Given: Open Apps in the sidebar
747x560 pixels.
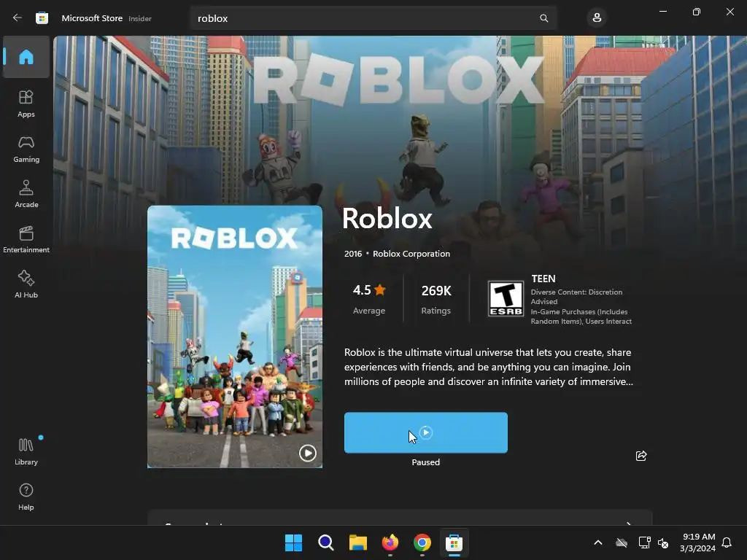Looking at the screenshot, I should 26,104.
